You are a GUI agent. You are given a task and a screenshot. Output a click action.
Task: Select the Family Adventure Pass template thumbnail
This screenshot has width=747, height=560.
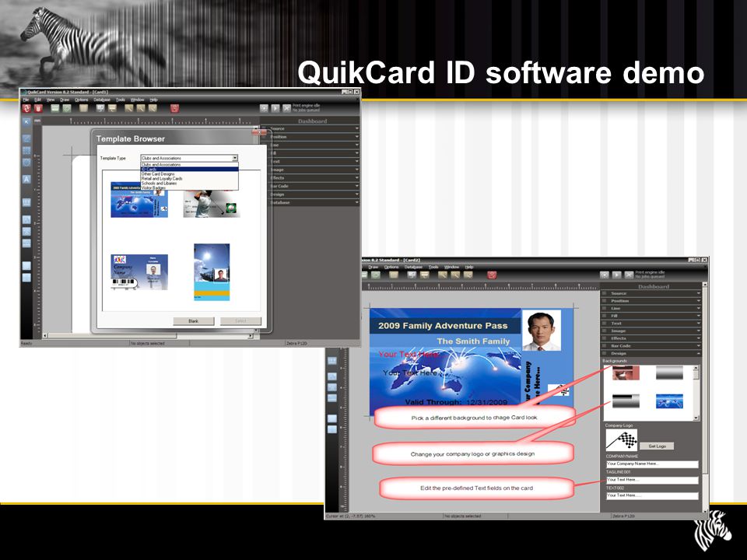click(139, 200)
